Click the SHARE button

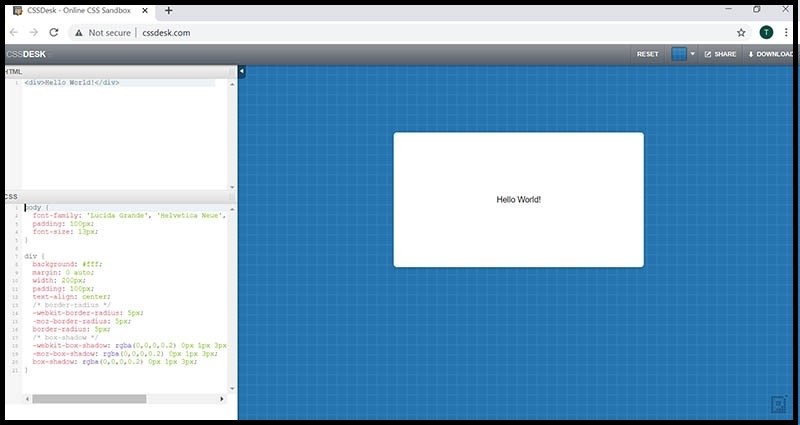[719, 54]
